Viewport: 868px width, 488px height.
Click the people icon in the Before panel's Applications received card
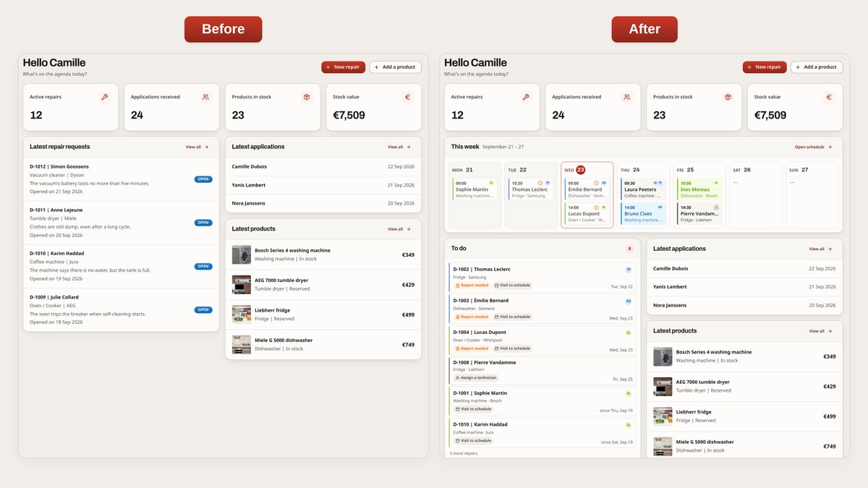[x=205, y=97]
